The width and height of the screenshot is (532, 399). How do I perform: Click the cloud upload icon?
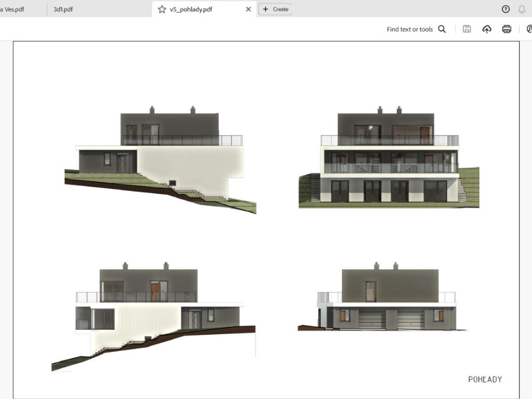point(487,29)
